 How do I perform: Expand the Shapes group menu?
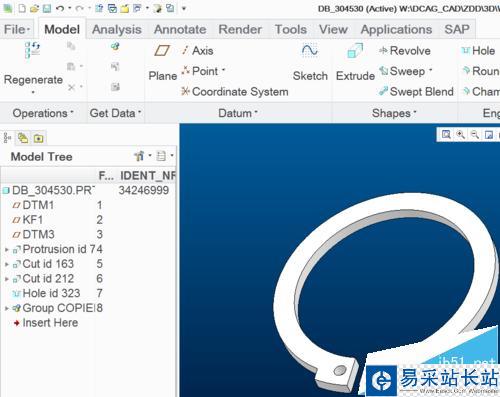click(394, 113)
